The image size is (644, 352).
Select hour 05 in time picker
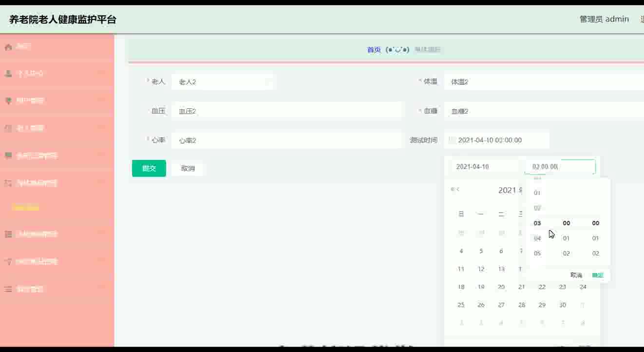coord(537,254)
